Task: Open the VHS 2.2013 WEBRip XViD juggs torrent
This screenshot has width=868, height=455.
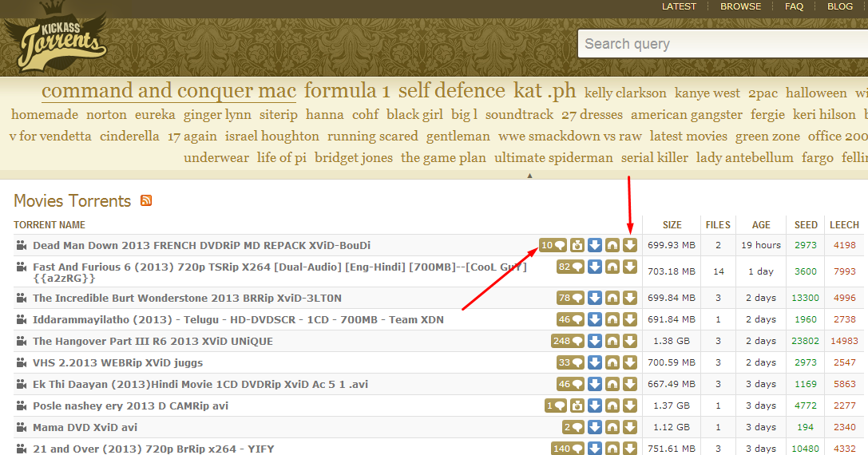Action: coord(118,362)
